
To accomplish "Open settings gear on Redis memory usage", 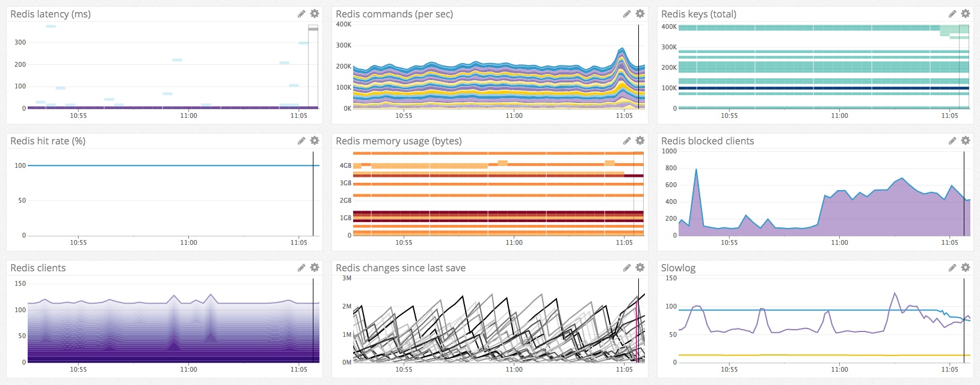I will tap(640, 141).
